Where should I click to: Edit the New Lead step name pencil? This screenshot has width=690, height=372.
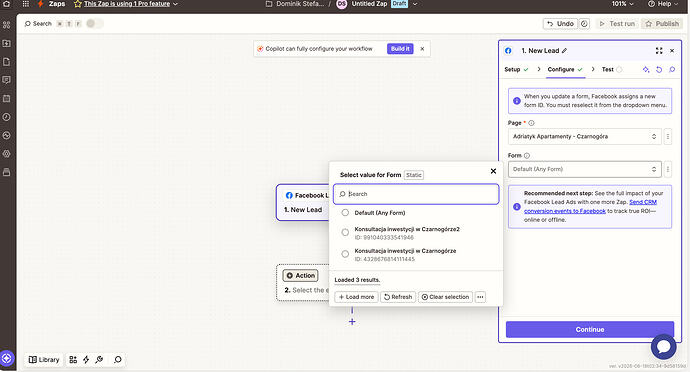564,51
